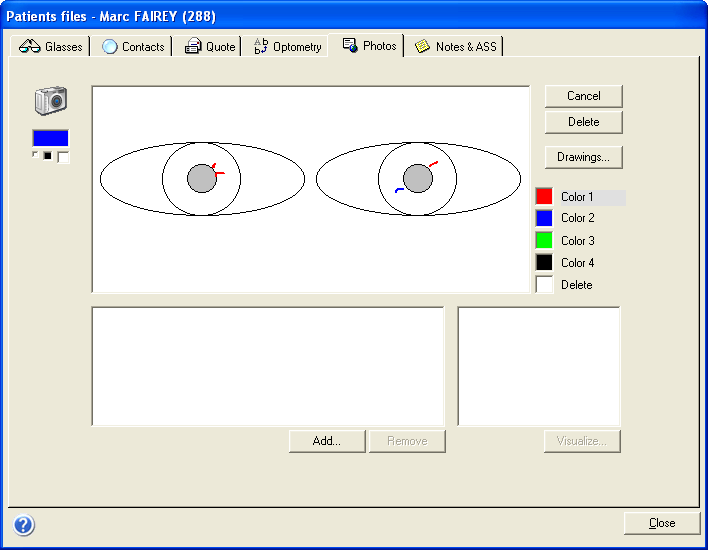Click the Drawings... button
Viewport: 708px width, 550px height.
pos(584,157)
